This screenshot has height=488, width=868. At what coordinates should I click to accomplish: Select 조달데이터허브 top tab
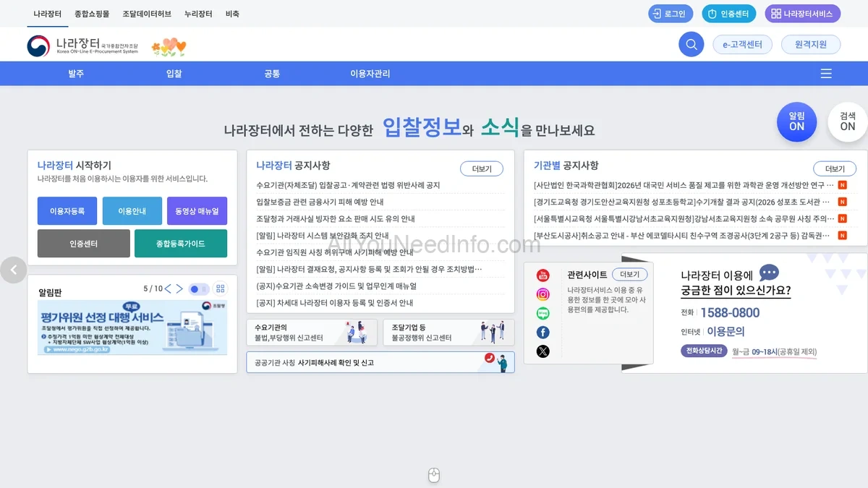coord(147,14)
